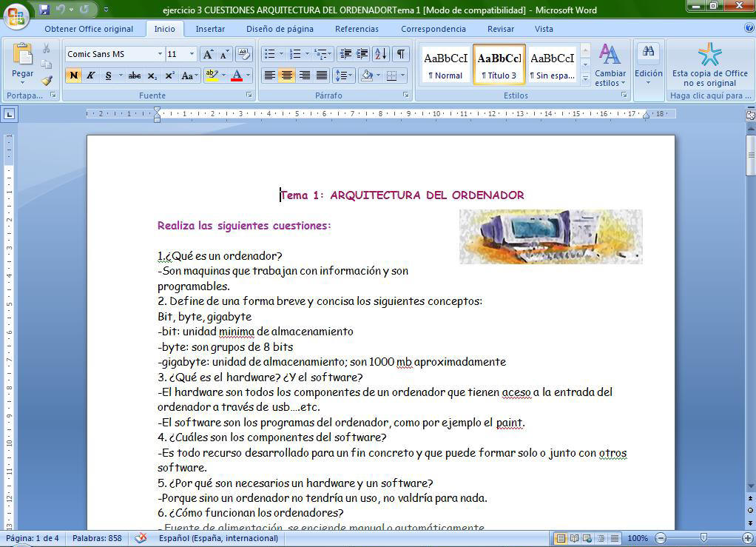Open the Referencias tab
This screenshot has height=547, width=756.
click(x=357, y=29)
